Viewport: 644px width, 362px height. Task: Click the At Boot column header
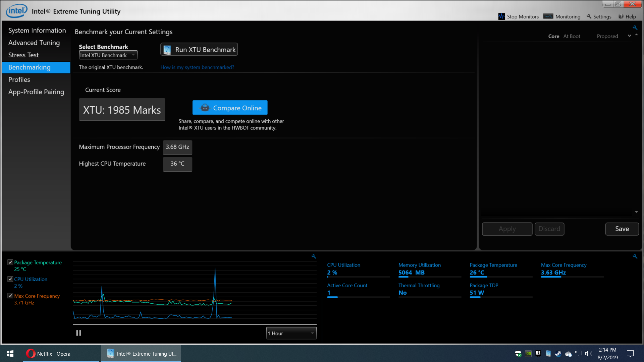[572, 36]
